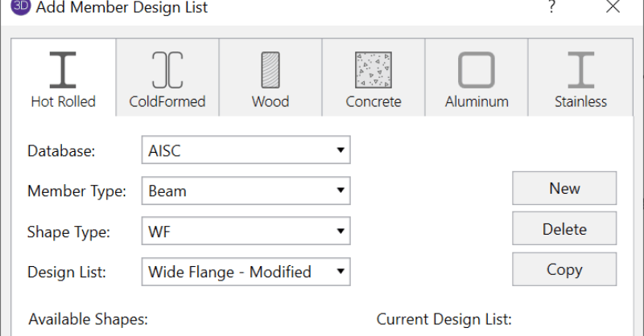Click the Copy button
644x336 pixels.
click(564, 269)
